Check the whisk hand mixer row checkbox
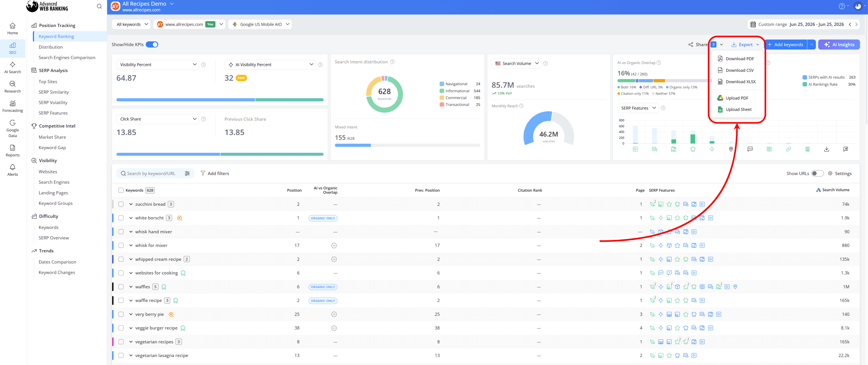This screenshot has width=868, height=365. pos(121,232)
